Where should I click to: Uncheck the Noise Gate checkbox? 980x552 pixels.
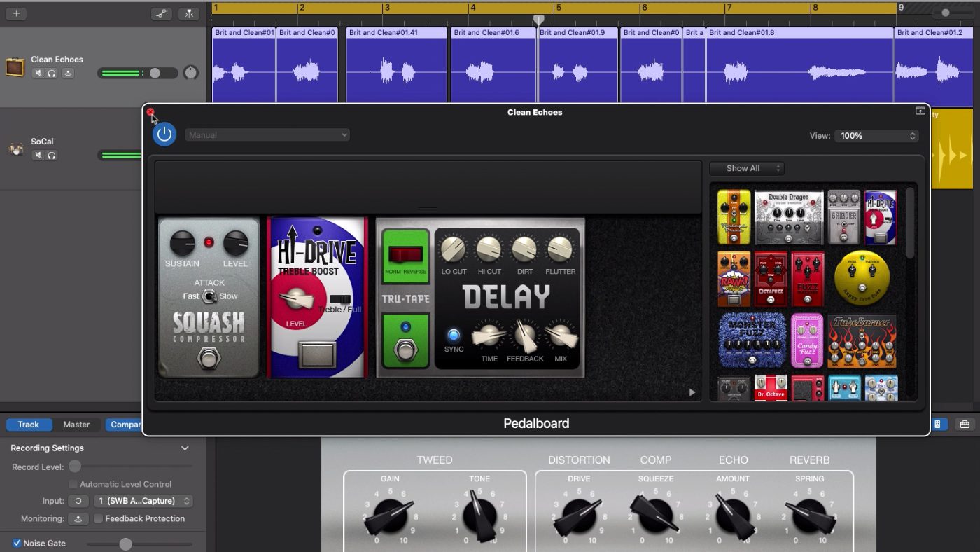pos(17,543)
